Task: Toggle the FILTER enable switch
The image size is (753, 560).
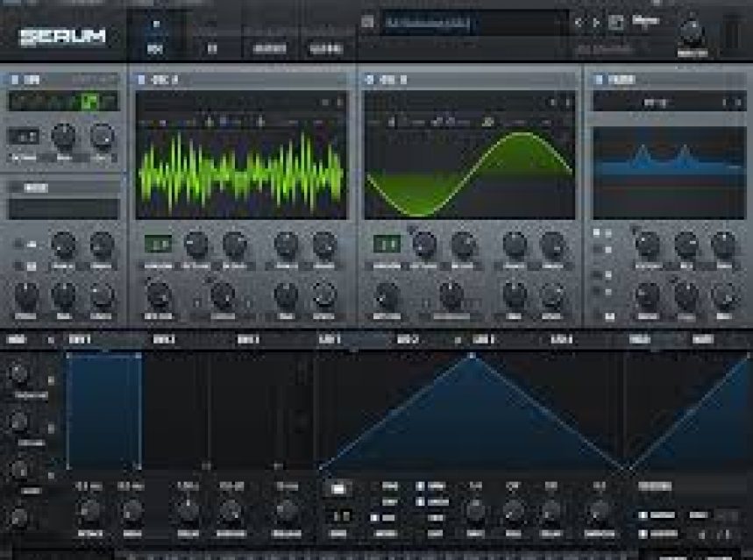Action: tap(599, 80)
